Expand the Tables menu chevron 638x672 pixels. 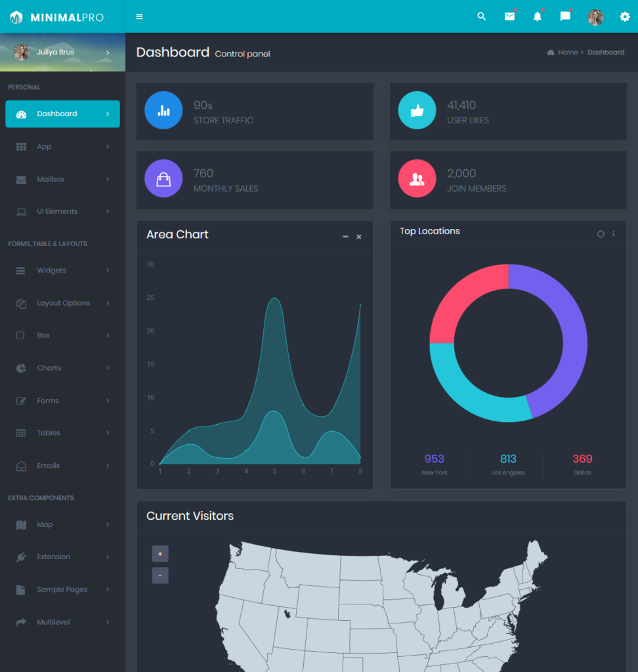(108, 433)
